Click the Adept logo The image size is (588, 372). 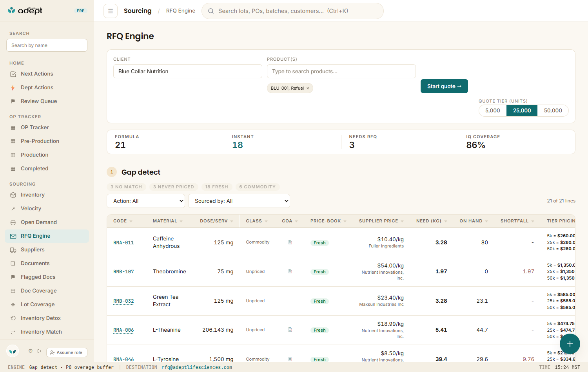(25, 11)
